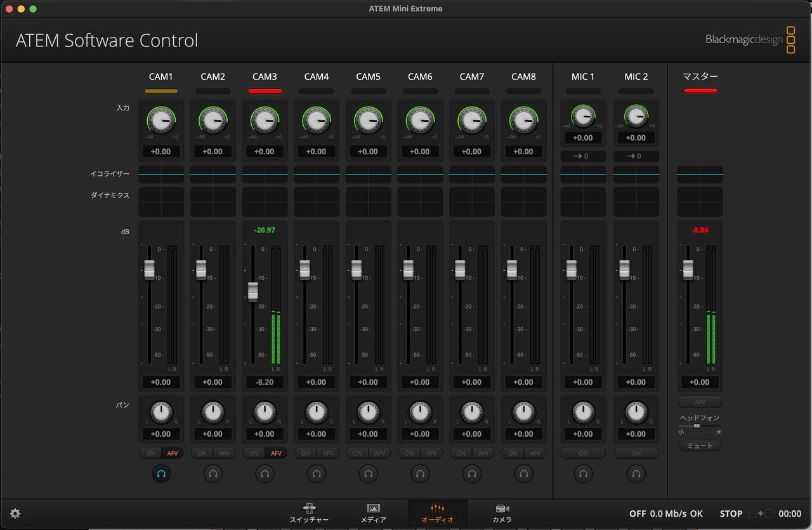Open settings with the gear icon
812x530 pixels.
point(15,513)
